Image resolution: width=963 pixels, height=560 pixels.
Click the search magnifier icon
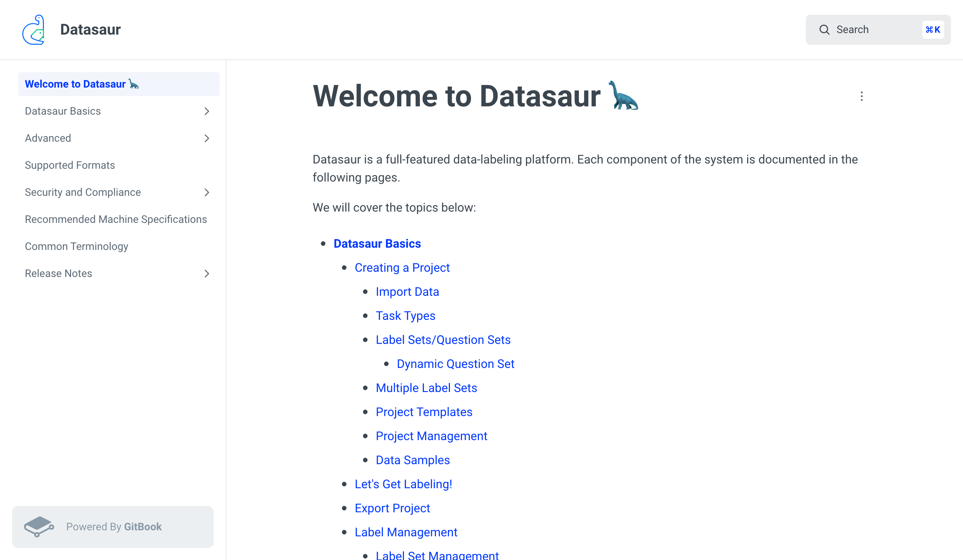point(824,30)
